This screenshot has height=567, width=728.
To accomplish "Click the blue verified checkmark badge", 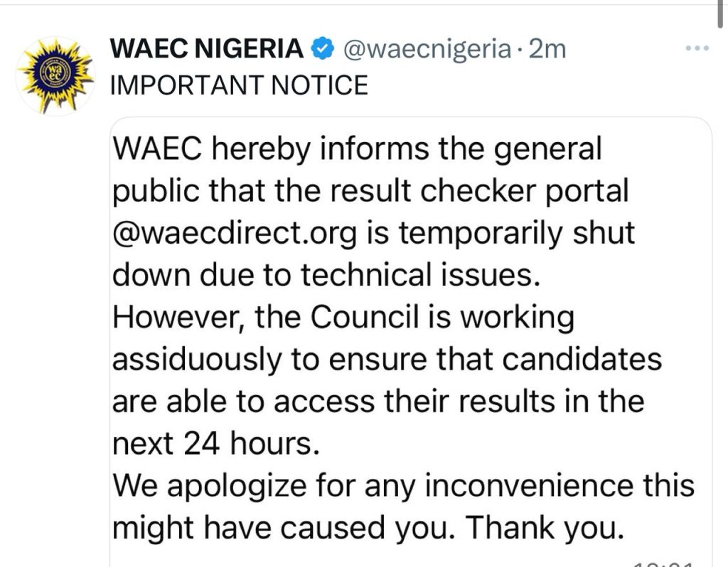I will point(322,49).
